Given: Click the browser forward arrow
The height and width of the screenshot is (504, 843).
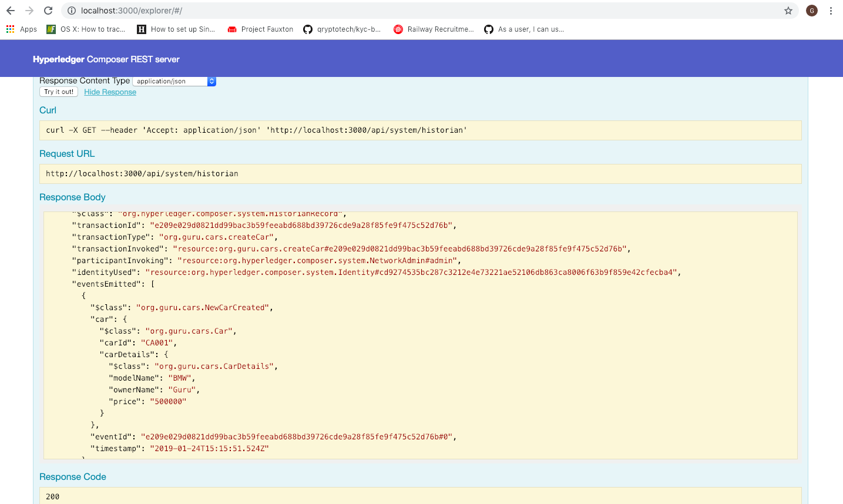Looking at the screenshot, I should 29,11.
